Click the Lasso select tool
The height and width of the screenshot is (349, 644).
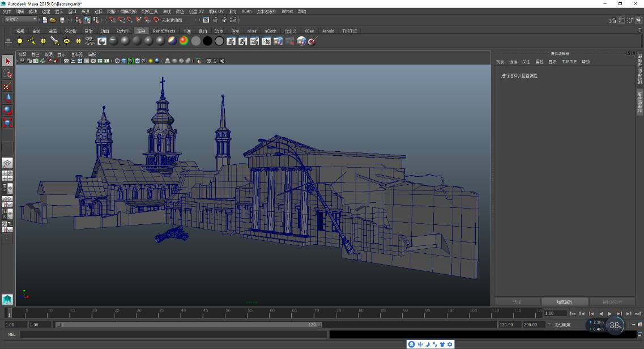7,74
